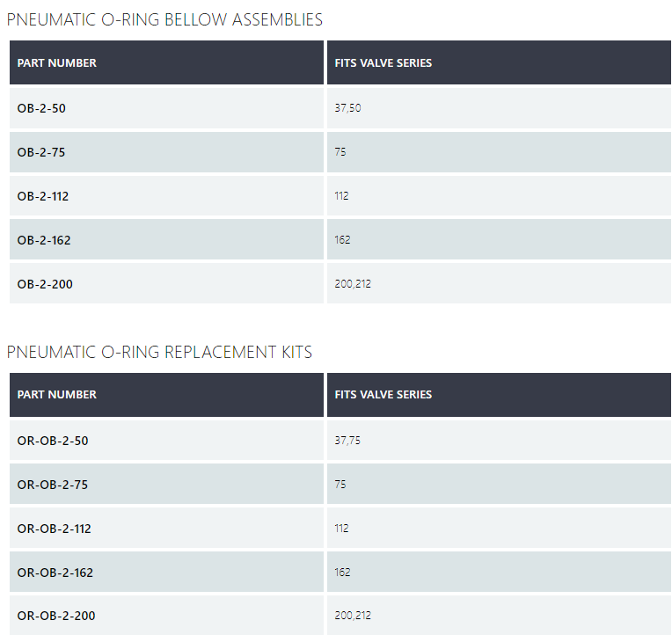Select valve series 162 in OR-OB-2-162 row

(342, 573)
